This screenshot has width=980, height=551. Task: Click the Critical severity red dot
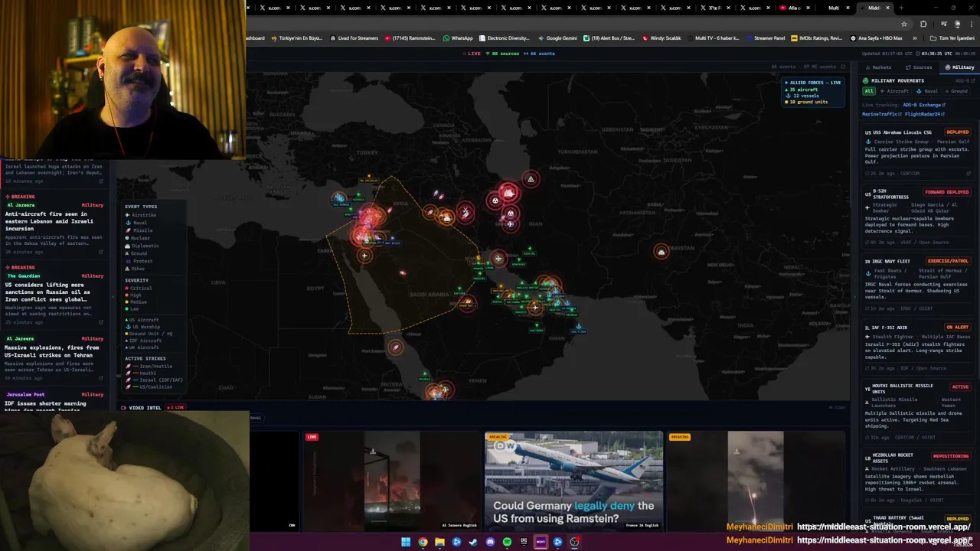pos(127,289)
